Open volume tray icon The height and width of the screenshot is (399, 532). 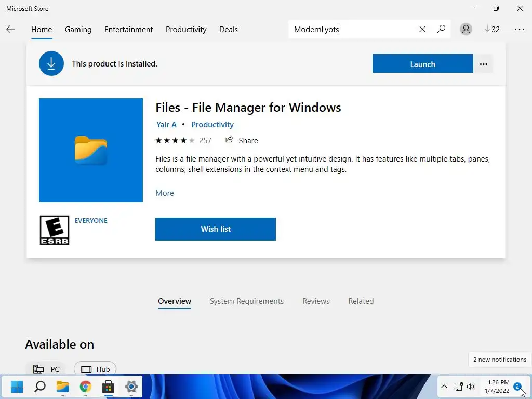tap(471, 387)
